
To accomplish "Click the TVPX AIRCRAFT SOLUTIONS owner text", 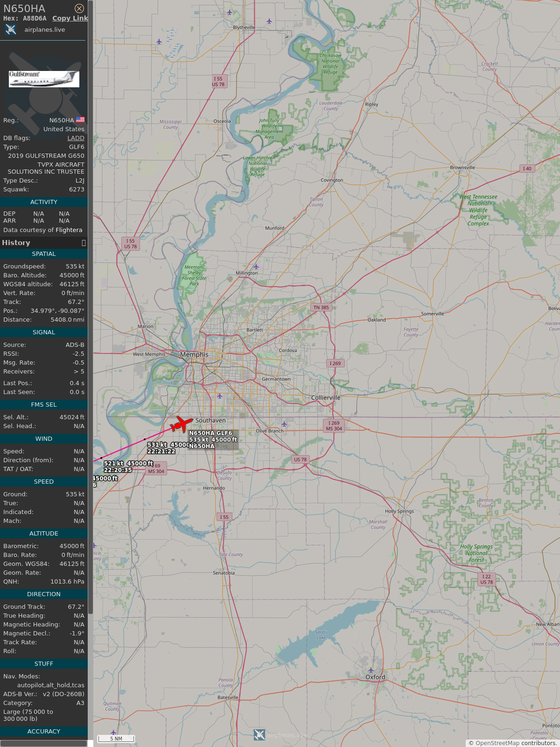I will (x=46, y=168).
